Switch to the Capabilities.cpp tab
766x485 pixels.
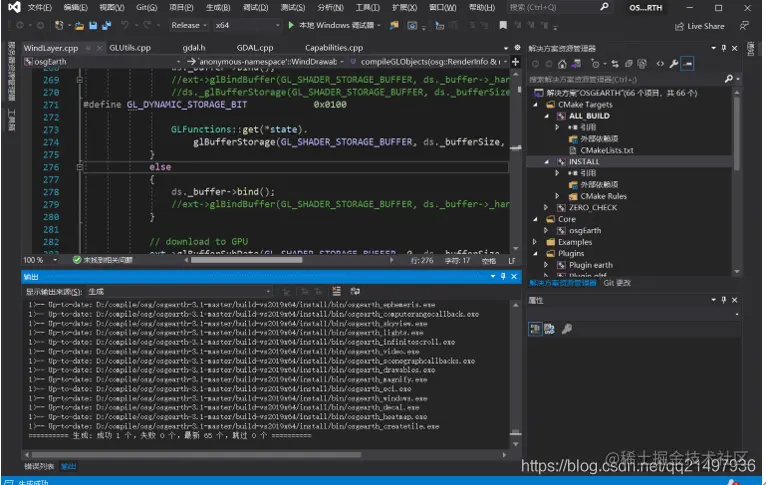334,47
